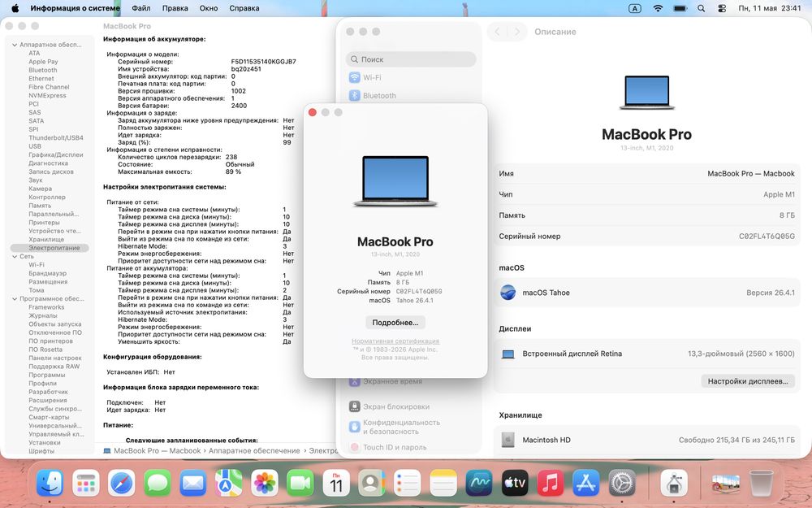Screen dimensions: 812x508
Task: Open Конфиденциальность и безопасность settings
Action: pyautogui.click(x=411, y=427)
